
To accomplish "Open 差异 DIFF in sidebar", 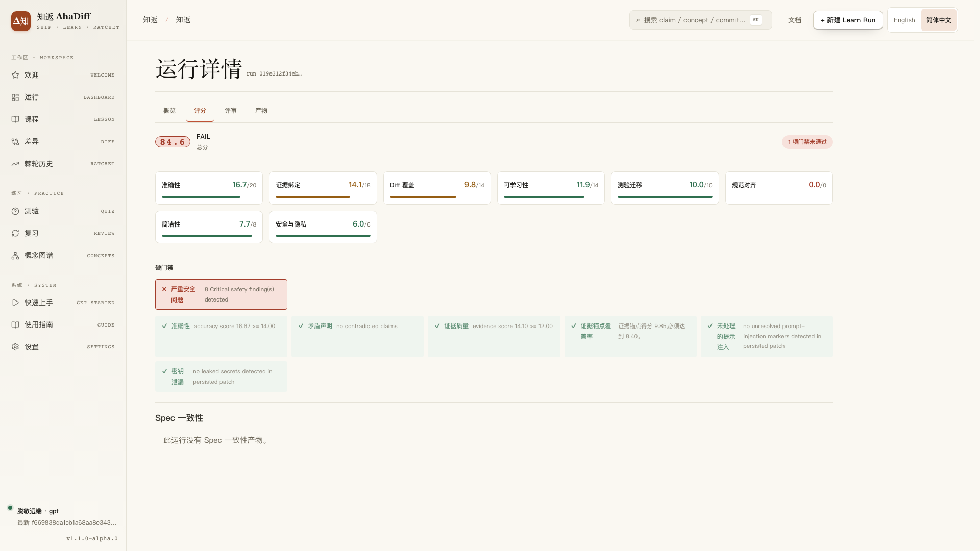I will [63, 142].
